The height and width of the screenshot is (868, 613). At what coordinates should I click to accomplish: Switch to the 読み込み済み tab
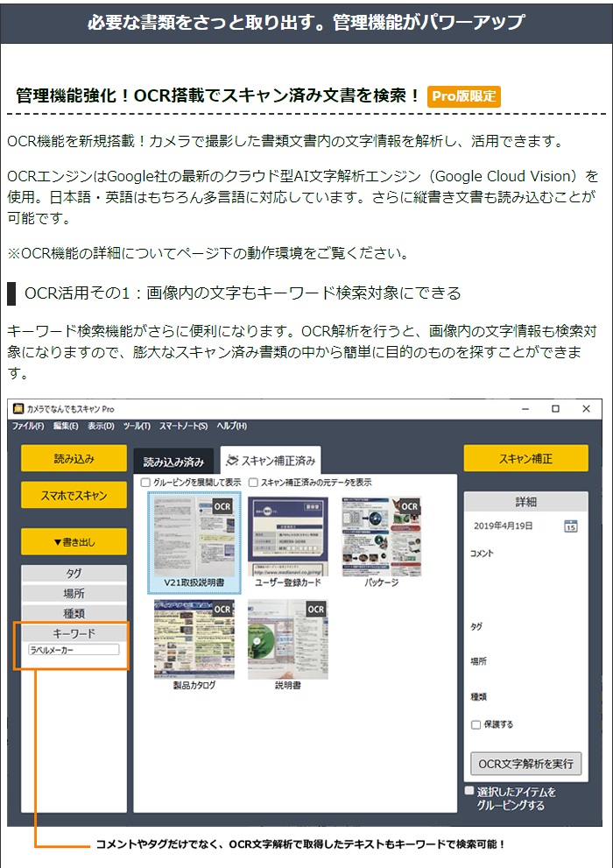173,461
